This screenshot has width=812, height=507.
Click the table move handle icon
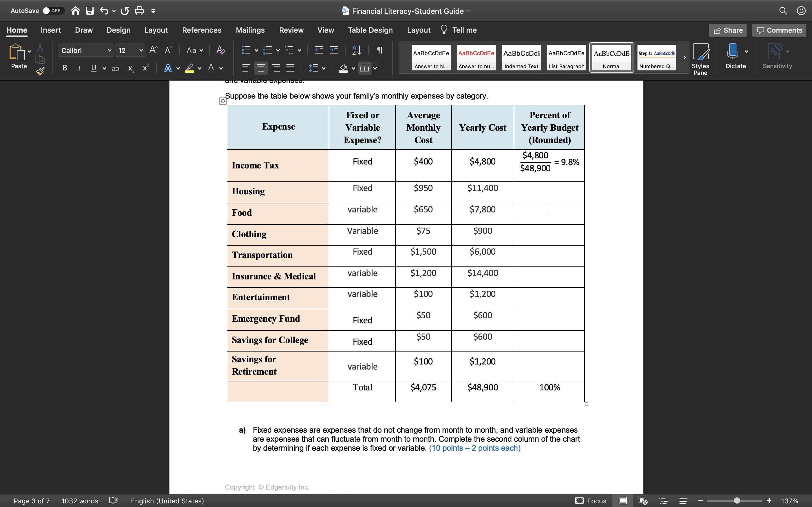pyautogui.click(x=223, y=101)
